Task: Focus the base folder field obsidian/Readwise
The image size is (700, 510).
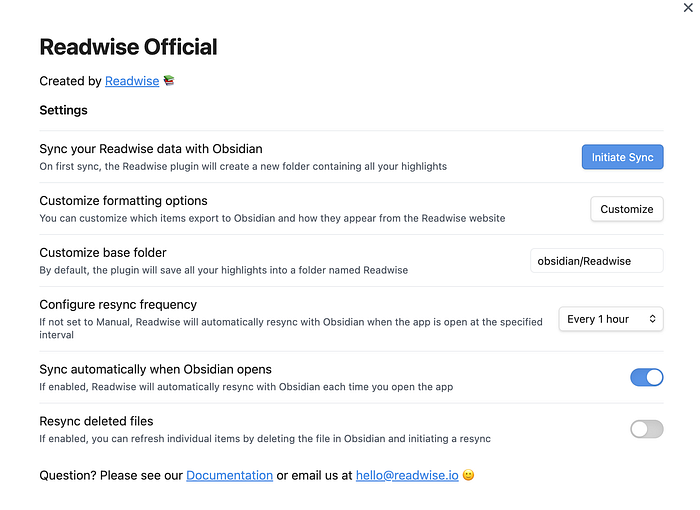Action: pos(596,261)
